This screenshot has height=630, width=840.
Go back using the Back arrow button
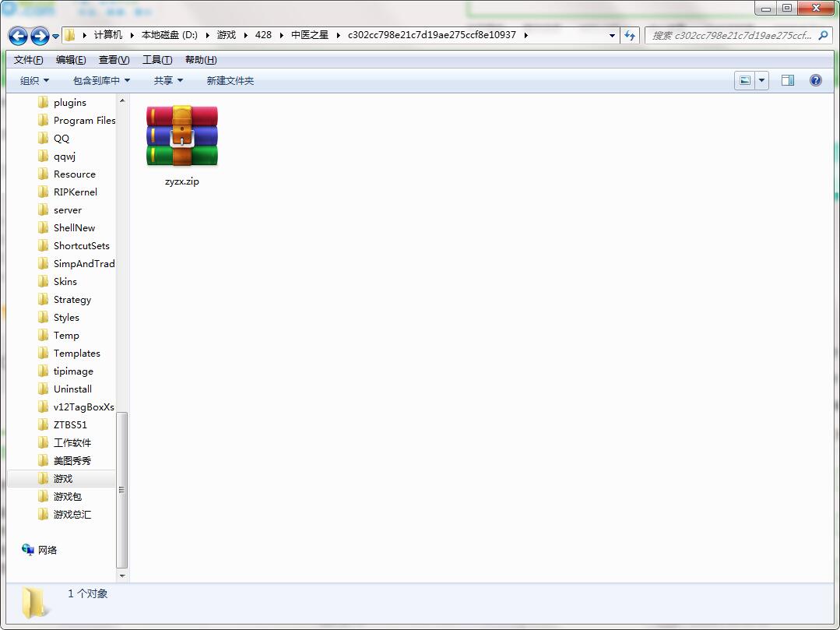point(18,36)
